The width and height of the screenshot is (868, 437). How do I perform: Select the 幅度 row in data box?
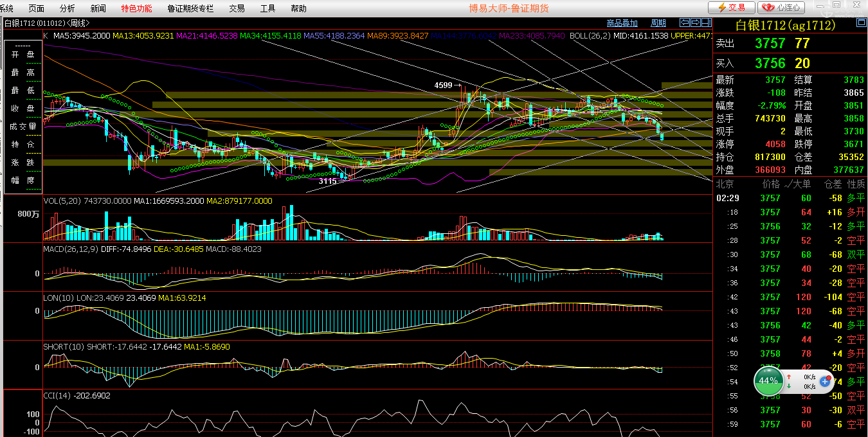click(23, 181)
